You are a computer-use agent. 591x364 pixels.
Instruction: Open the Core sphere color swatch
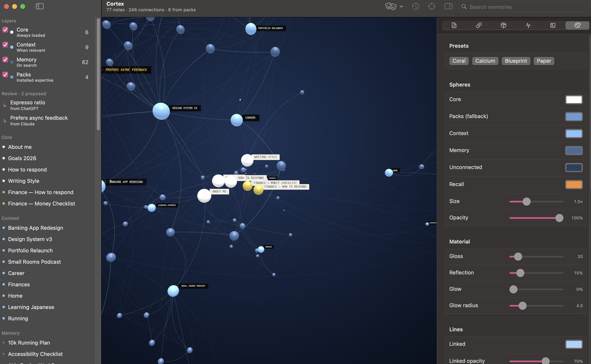pyautogui.click(x=574, y=99)
